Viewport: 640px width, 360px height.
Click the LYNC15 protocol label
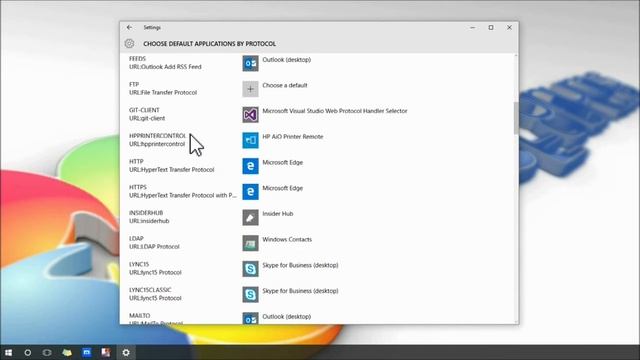139,264
